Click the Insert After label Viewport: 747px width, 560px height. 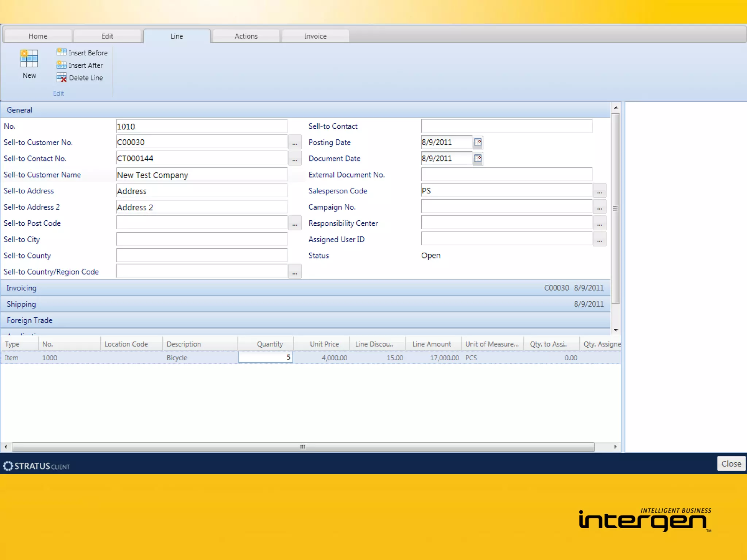86,65
